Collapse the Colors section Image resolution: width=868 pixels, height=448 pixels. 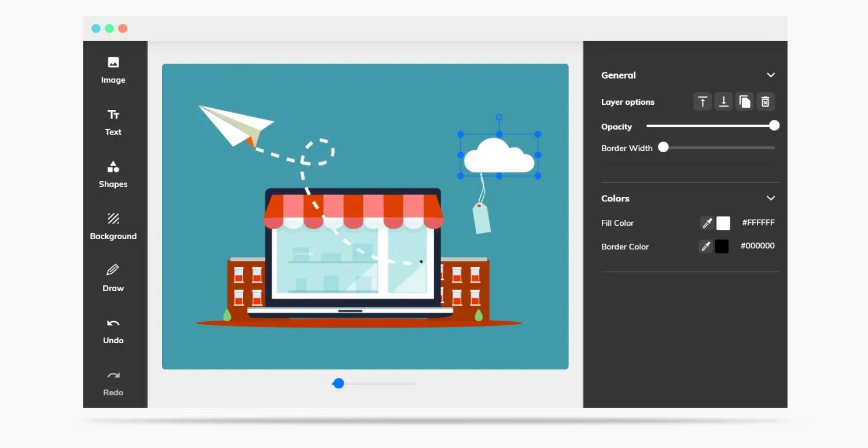coord(771,198)
